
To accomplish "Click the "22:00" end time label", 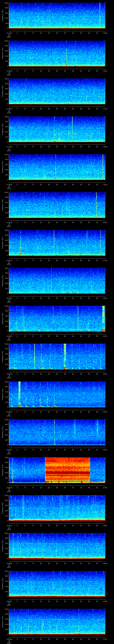I will coord(105,298).
